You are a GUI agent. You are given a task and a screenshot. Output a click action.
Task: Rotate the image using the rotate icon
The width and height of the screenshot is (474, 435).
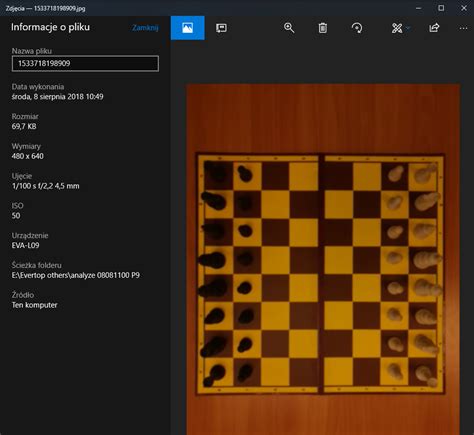pos(357,28)
